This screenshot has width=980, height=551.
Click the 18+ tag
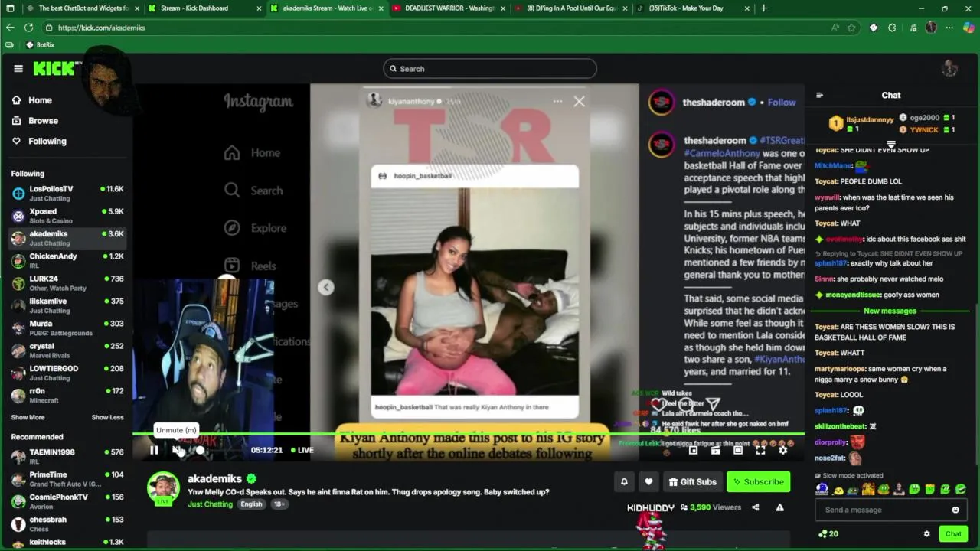(x=279, y=504)
